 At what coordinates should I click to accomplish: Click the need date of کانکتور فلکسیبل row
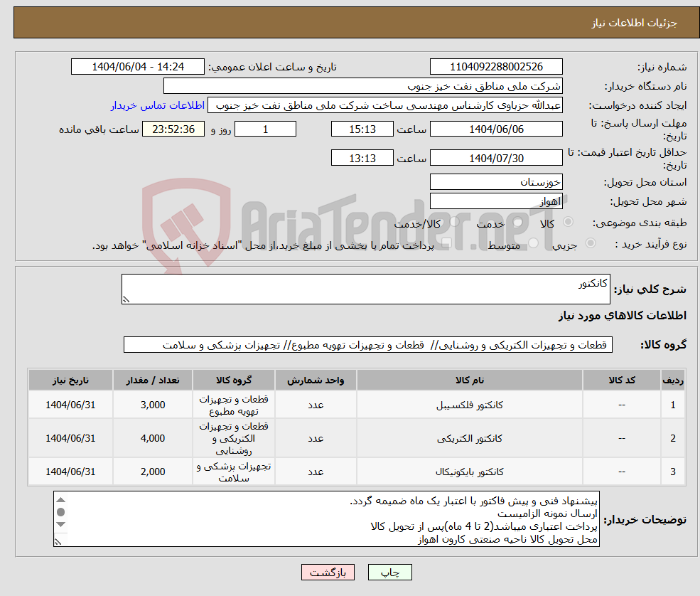(70, 405)
